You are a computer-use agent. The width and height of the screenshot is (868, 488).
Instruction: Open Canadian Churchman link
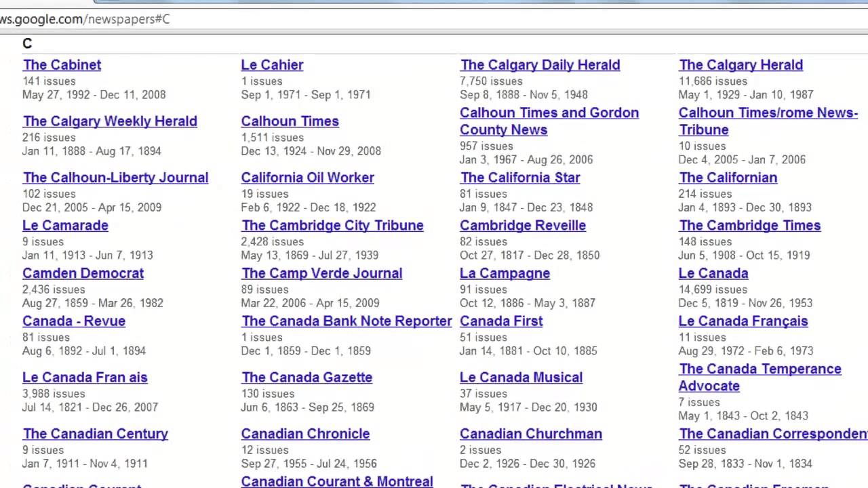[x=531, y=434]
